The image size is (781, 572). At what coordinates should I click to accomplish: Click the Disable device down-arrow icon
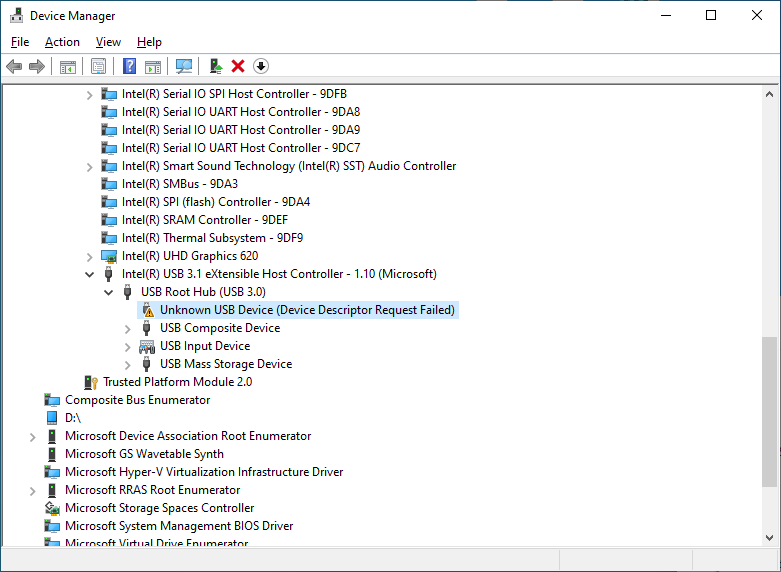[x=261, y=66]
